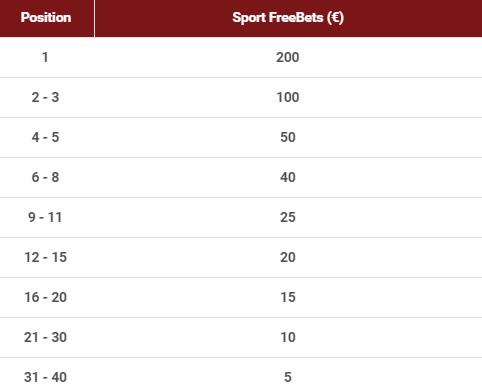Select the 200 freebets value
The image size is (482, 392).
288,57
